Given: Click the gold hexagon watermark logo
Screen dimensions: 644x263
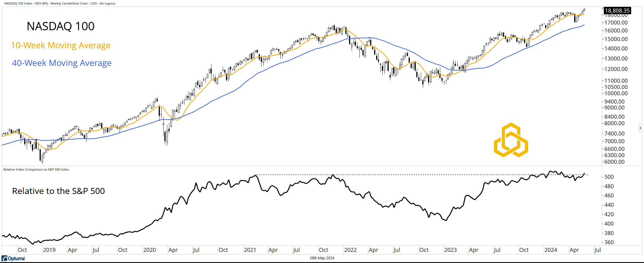Looking at the screenshot, I should click(511, 140).
